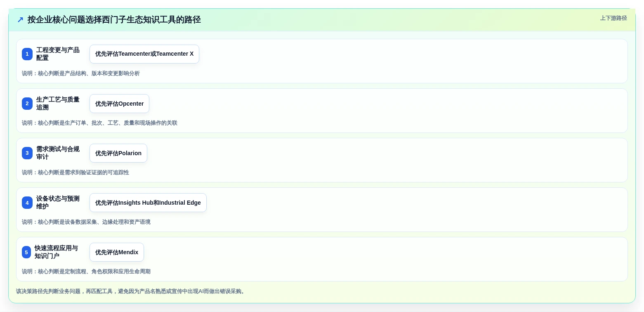Click the number 3 step badge
The height and width of the screenshot is (312, 644).
coord(27,153)
